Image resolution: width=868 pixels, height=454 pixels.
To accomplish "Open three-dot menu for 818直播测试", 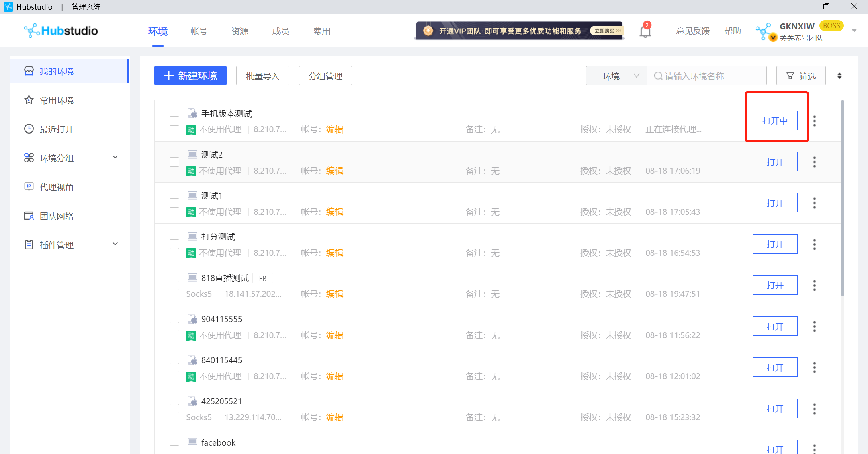I will tap(814, 286).
